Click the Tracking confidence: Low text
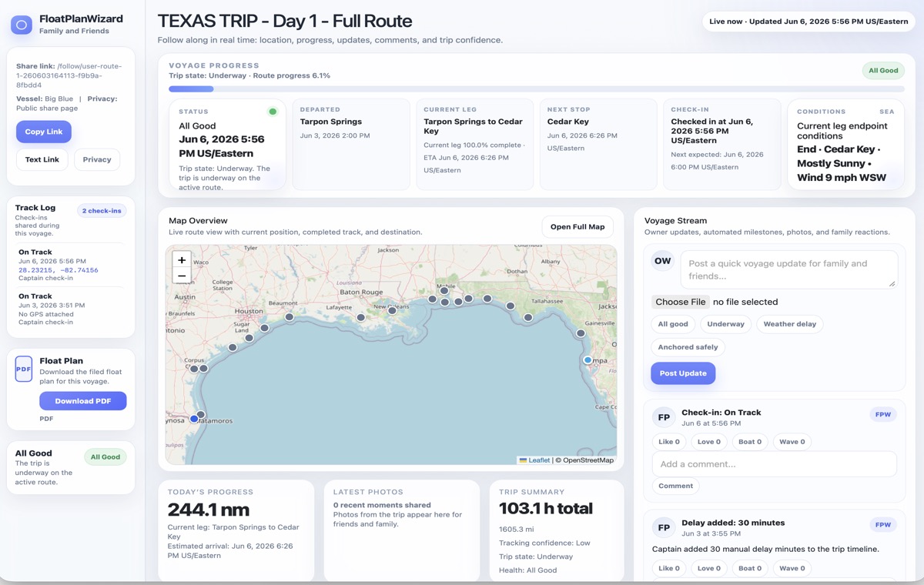Screen dimensions: 924x585 click(544, 543)
